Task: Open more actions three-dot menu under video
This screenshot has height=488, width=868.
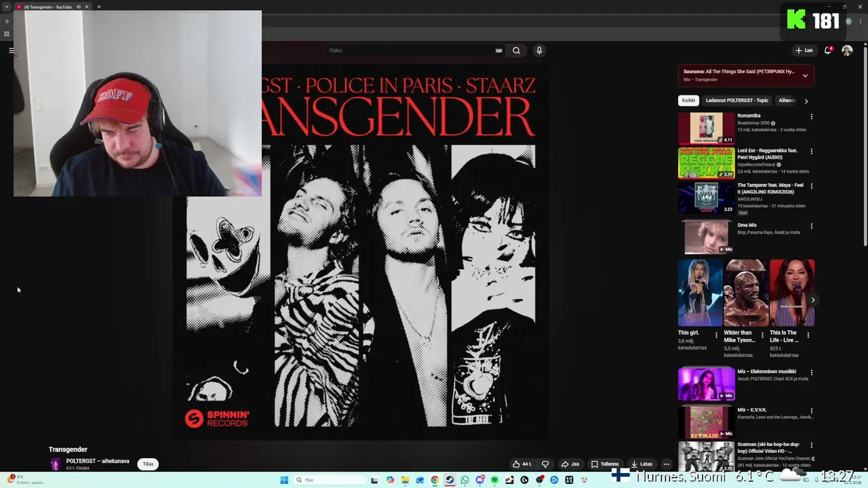Action: click(x=667, y=464)
